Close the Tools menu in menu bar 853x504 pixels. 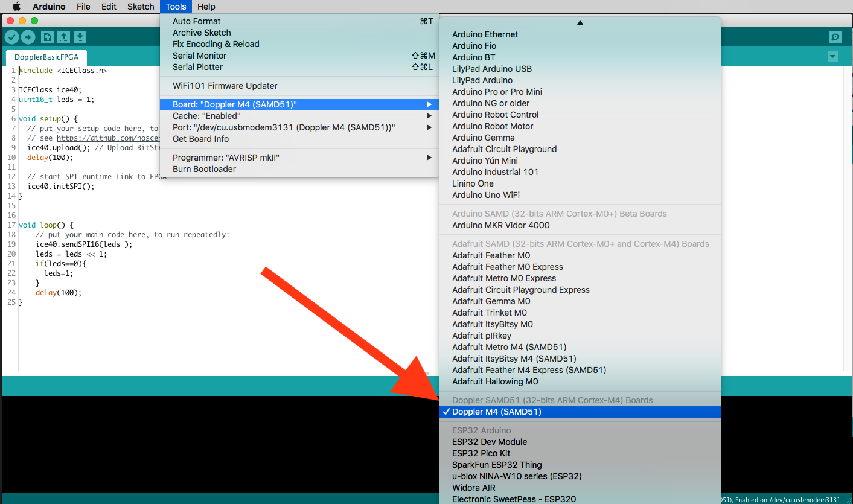[x=176, y=7]
